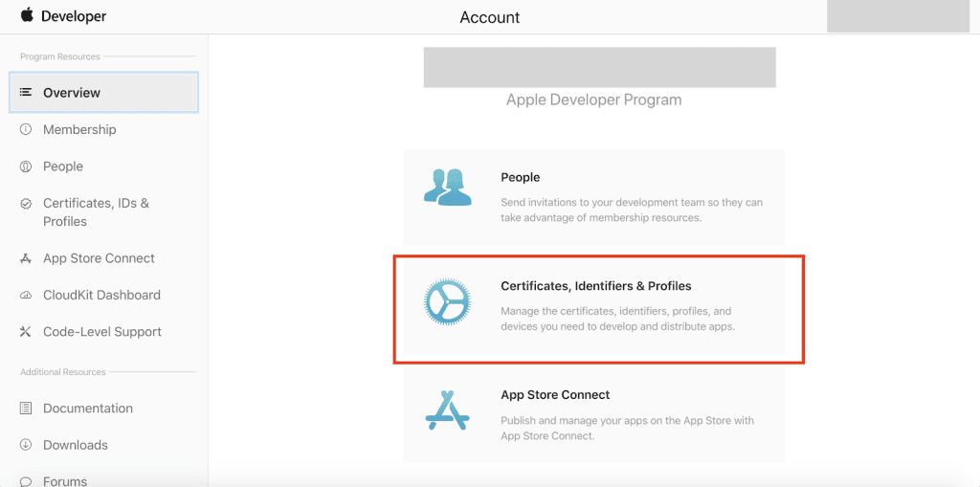Image resolution: width=980 pixels, height=487 pixels.
Task: Go to Certificates, IDs & Profiles in sidebar
Action: [x=97, y=212]
